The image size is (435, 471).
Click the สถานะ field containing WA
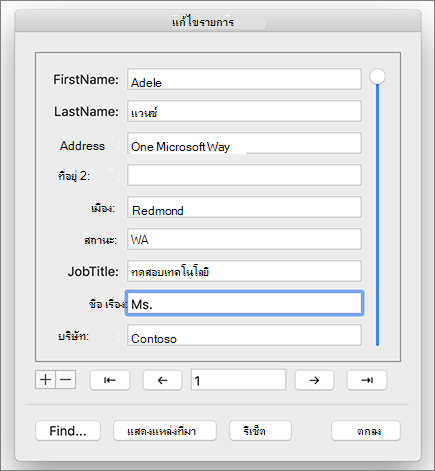pyautogui.click(x=244, y=239)
